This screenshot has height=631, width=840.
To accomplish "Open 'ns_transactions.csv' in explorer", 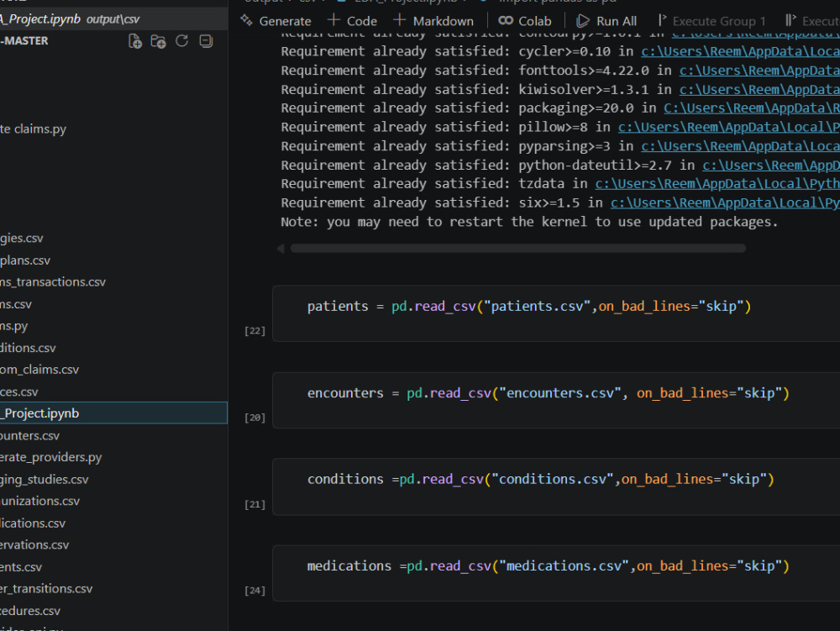I will point(53,282).
